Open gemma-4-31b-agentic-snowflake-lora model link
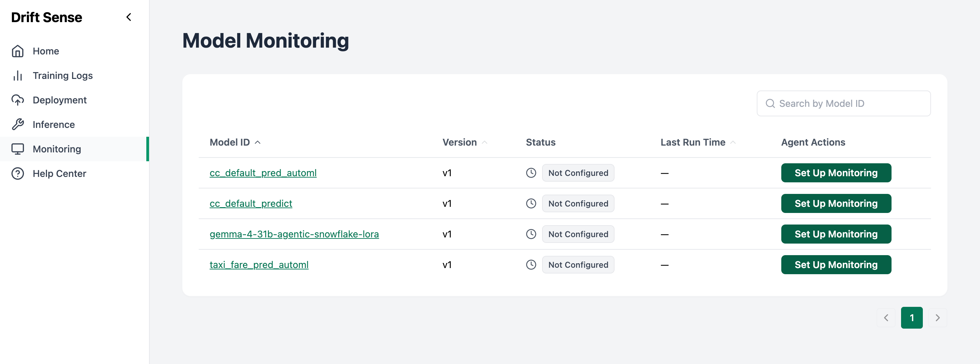The width and height of the screenshot is (980, 364). point(294,234)
